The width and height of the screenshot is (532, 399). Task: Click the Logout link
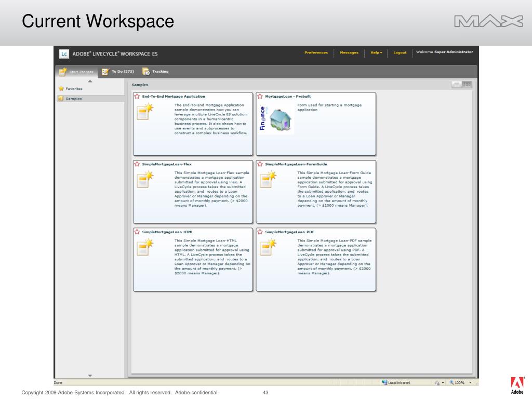400,52
